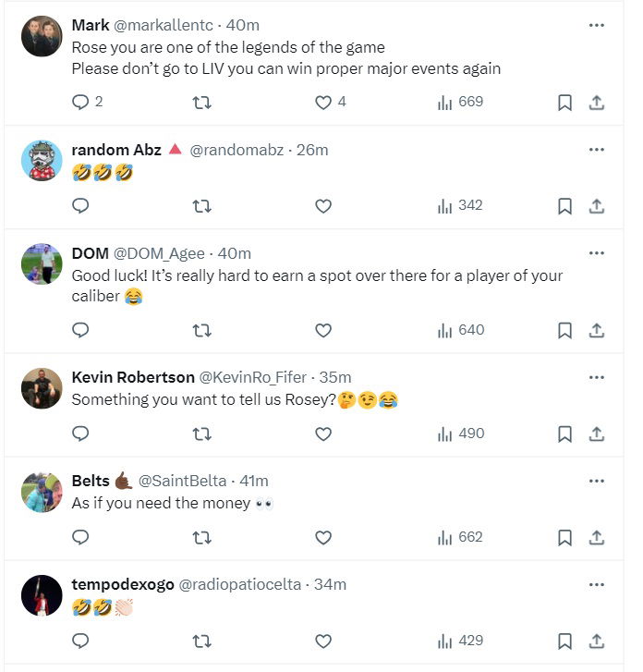Like tempodexogo's emoji reply
The width and height of the screenshot is (643, 672).
pyautogui.click(x=323, y=641)
